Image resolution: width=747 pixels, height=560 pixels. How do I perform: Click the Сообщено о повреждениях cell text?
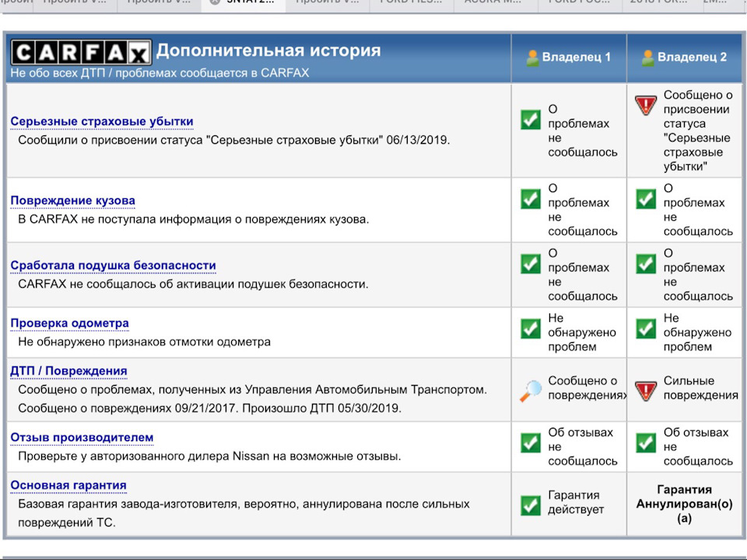pos(587,387)
